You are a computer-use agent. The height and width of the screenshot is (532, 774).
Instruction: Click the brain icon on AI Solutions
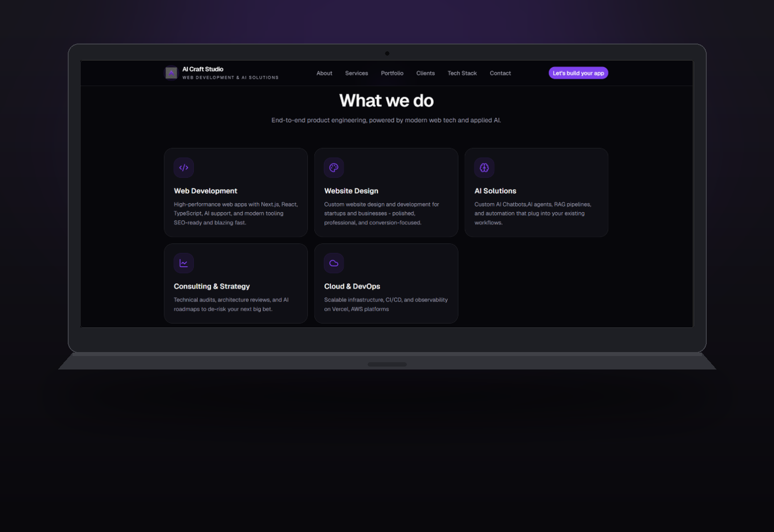point(484,168)
